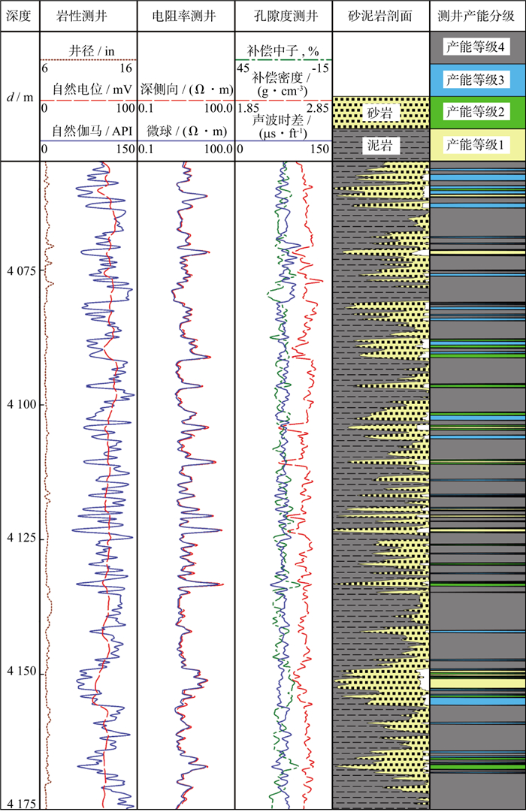This screenshot has width=526, height=812.
Task: Click the 4 150 depth marker
Action: (x=23, y=672)
